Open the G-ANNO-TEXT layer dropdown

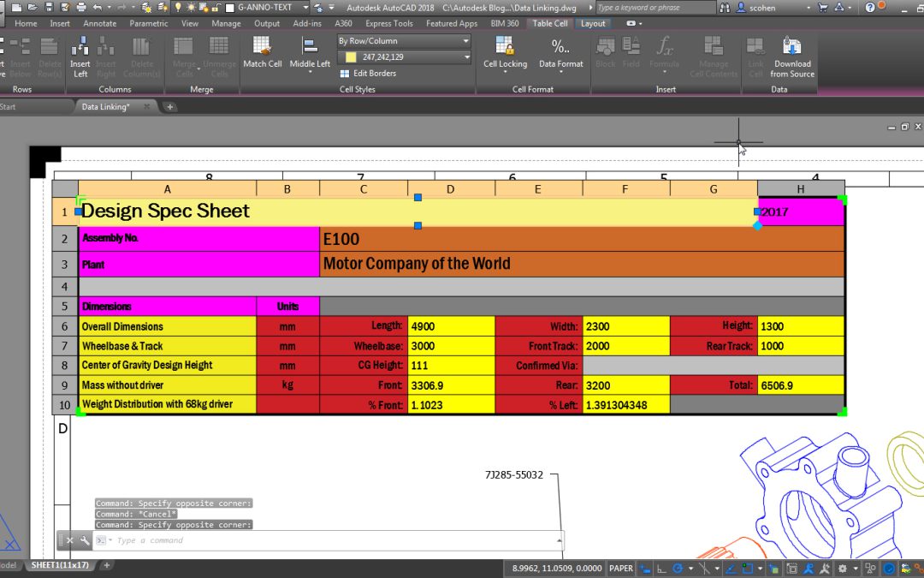point(305,8)
